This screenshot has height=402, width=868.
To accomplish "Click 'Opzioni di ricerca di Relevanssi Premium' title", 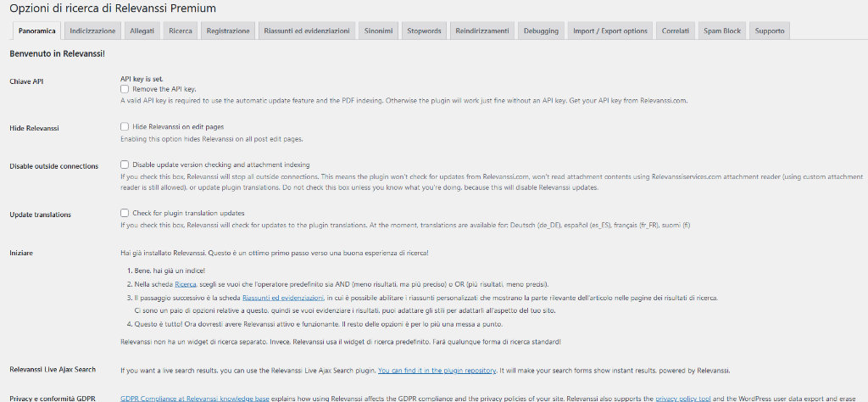I will point(113,8).
